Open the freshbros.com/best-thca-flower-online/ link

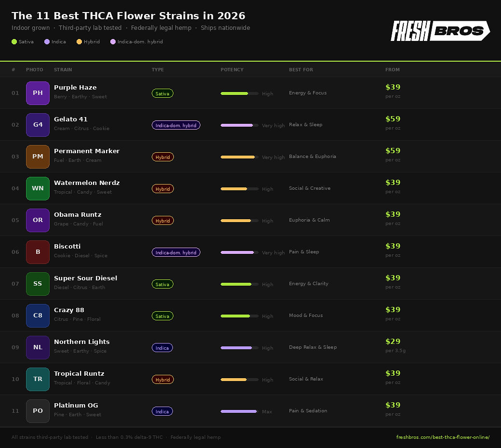pos(443,437)
